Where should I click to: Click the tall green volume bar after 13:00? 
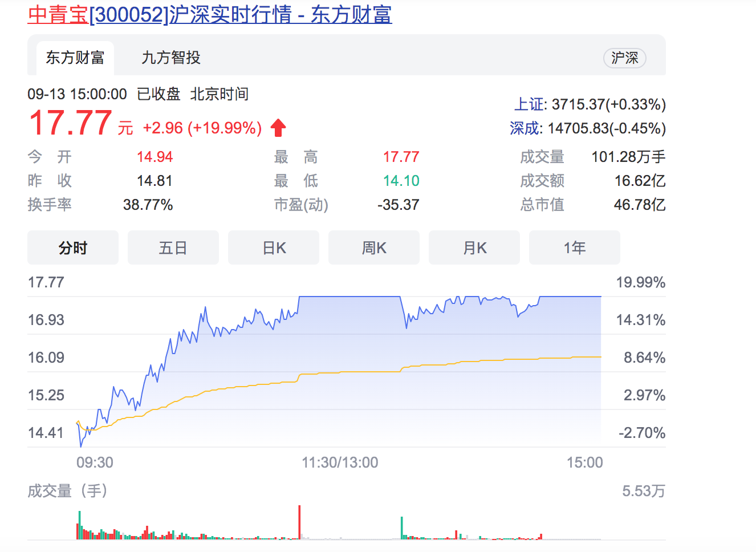coord(402,527)
